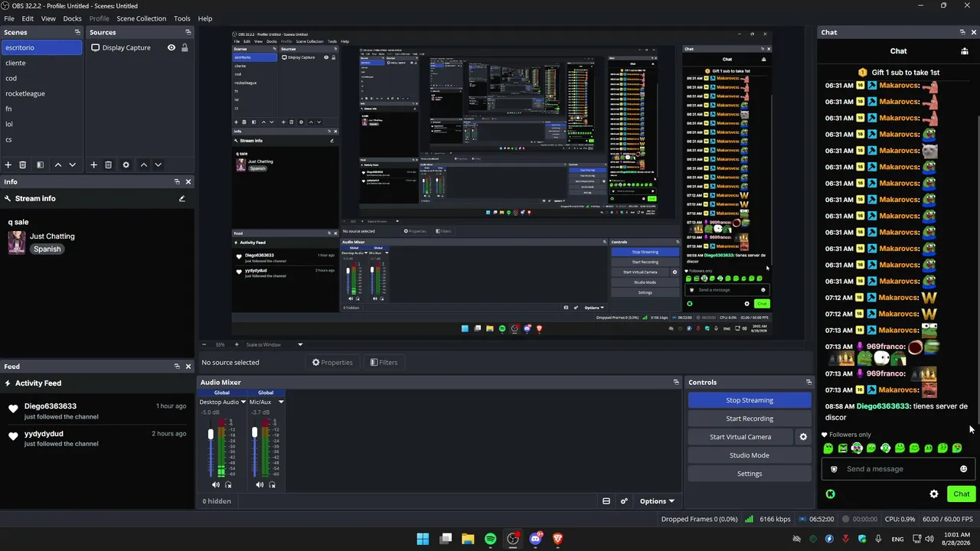This screenshot has width=980, height=551.
Task: Move source up in Sources list
Action: tap(144, 165)
